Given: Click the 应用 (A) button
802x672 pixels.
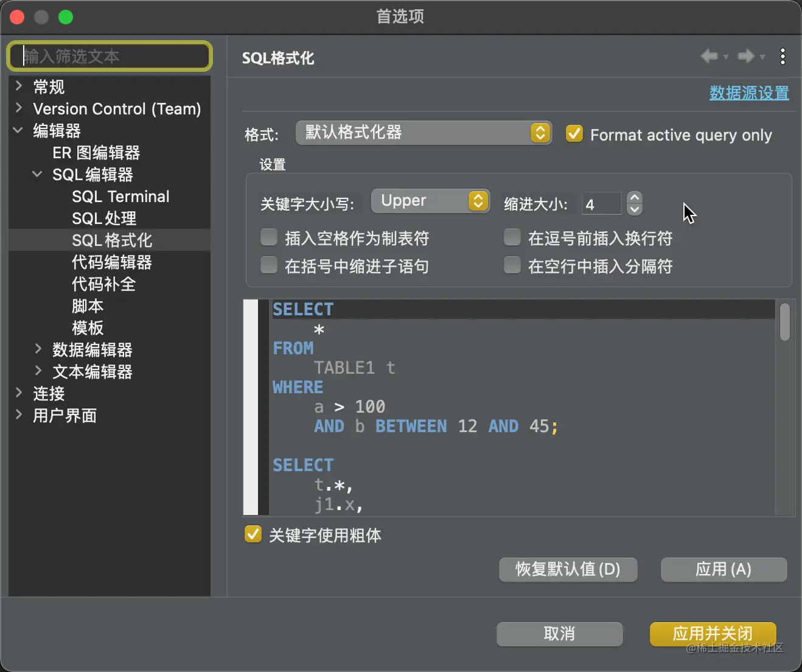Looking at the screenshot, I should (724, 570).
